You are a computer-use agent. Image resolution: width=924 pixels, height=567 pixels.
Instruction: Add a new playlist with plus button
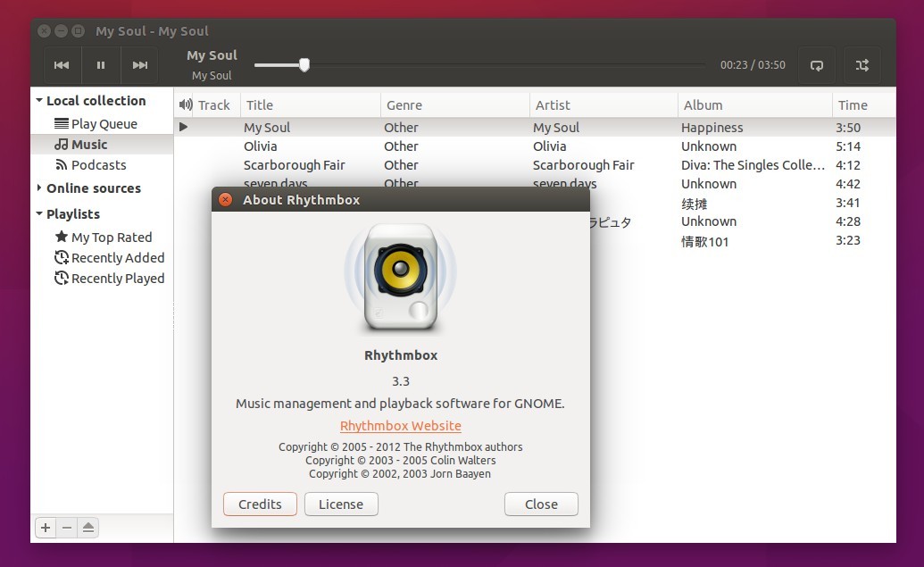coord(46,528)
